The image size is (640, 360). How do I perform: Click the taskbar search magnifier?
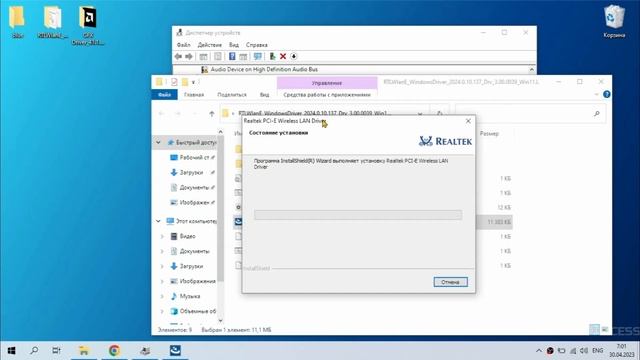(34, 351)
